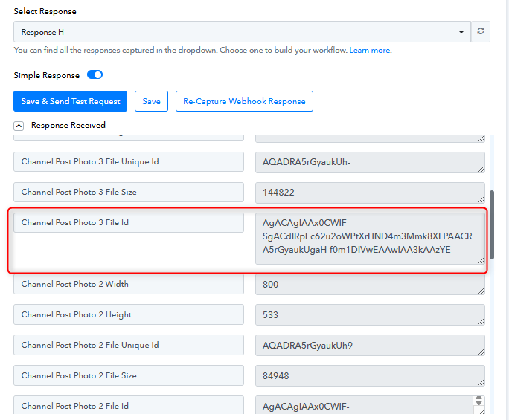The width and height of the screenshot is (509, 420).
Task: Open the Learn more link
Action: (x=370, y=51)
